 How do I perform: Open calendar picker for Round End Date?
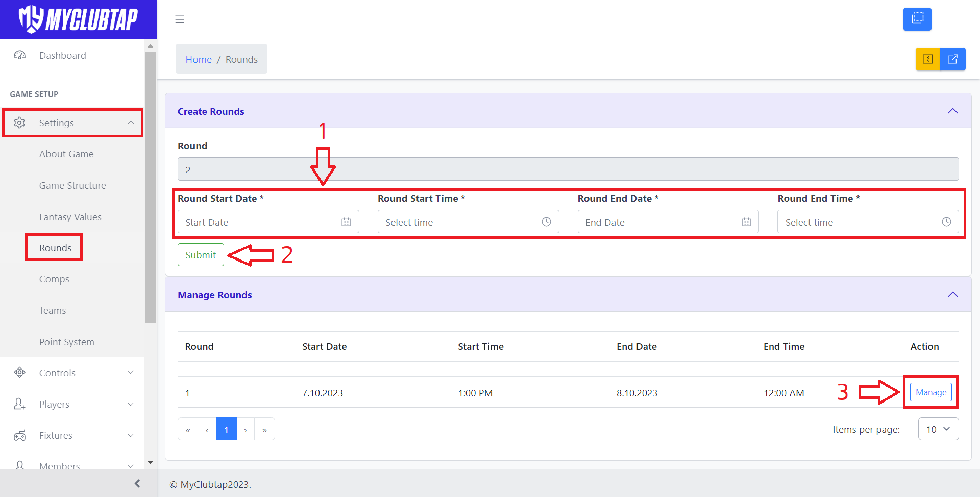(x=746, y=222)
